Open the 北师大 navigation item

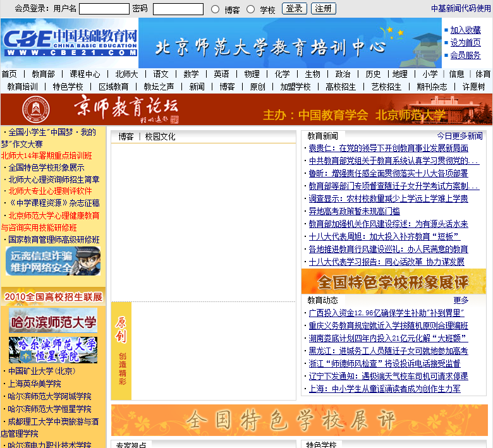126,74
